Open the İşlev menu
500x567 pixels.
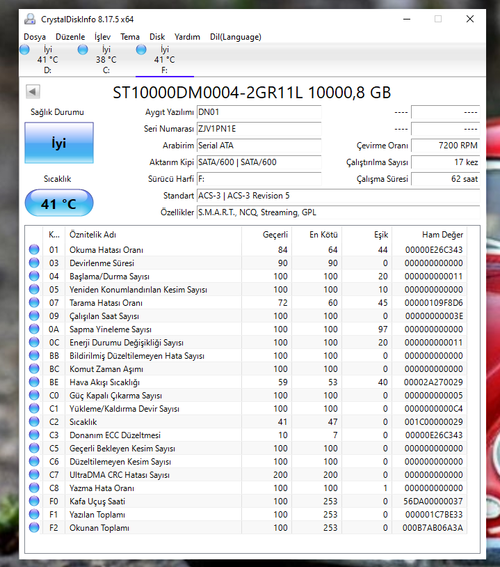tap(102, 37)
